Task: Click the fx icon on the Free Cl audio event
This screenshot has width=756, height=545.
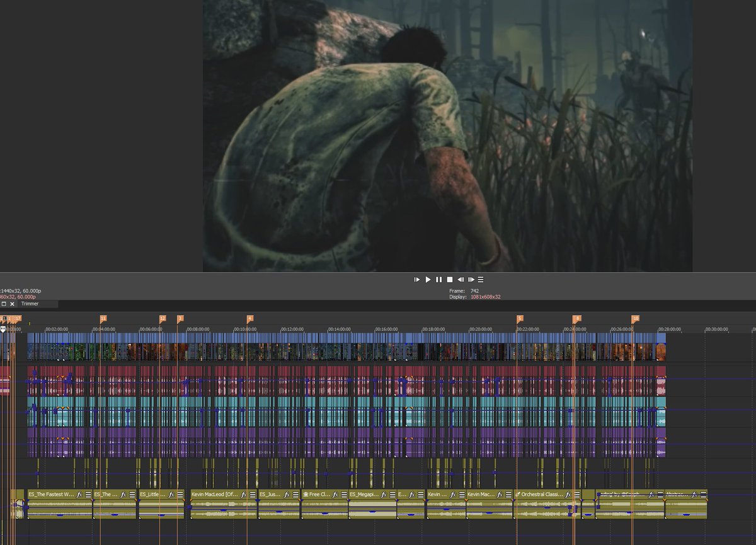Action: (x=334, y=493)
